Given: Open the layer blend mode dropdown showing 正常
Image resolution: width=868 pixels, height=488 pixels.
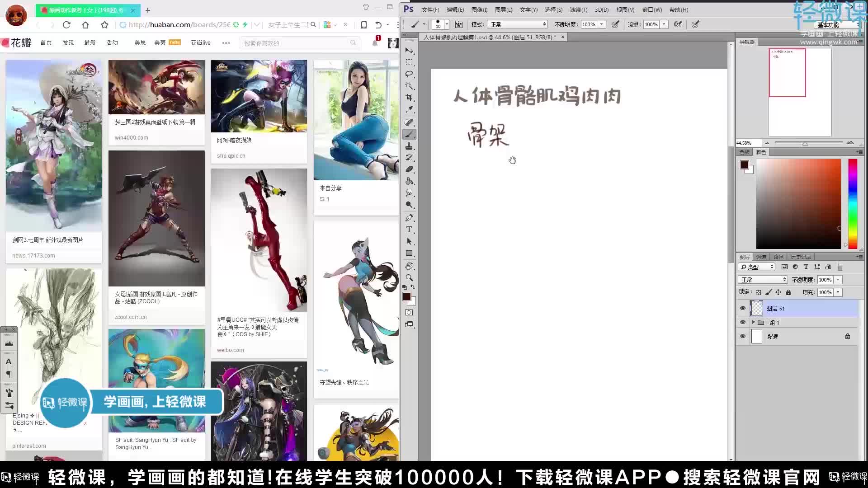Looking at the screenshot, I should pos(763,279).
